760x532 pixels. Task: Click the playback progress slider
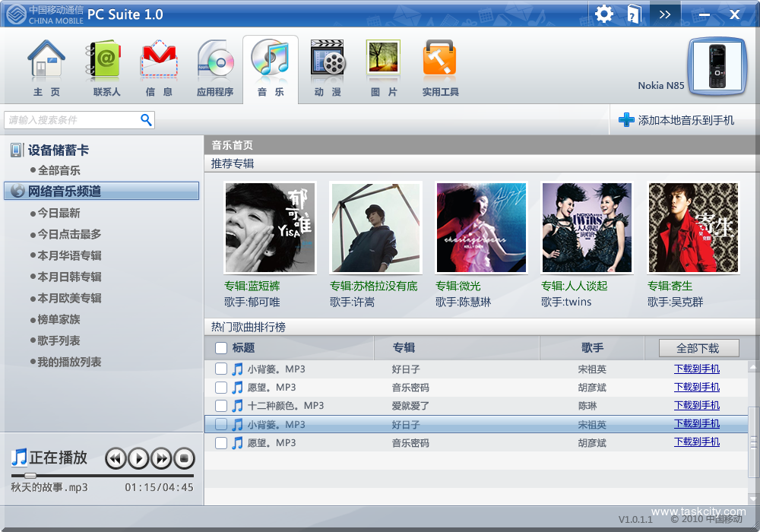tap(102, 475)
